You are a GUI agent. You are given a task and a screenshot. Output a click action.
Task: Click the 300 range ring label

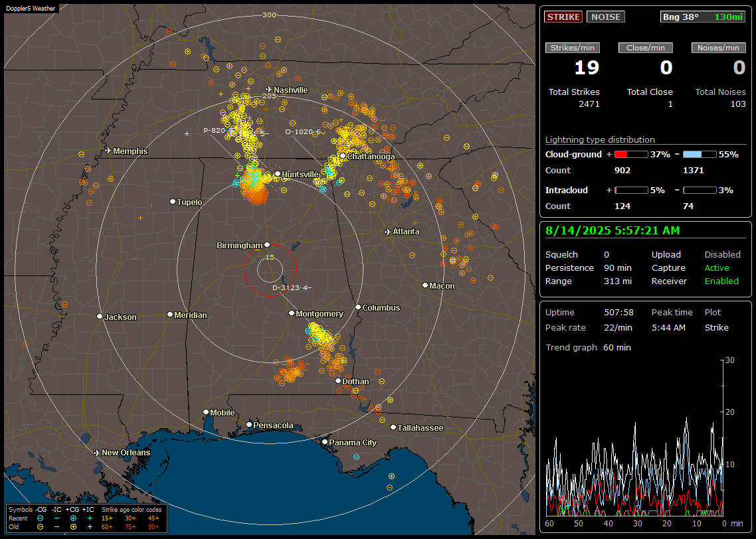tap(269, 15)
